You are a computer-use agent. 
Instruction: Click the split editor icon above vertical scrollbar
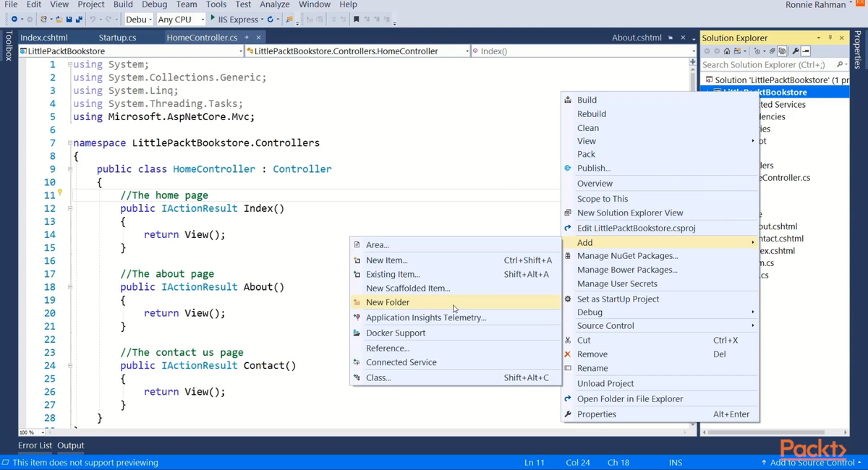(693, 61)
